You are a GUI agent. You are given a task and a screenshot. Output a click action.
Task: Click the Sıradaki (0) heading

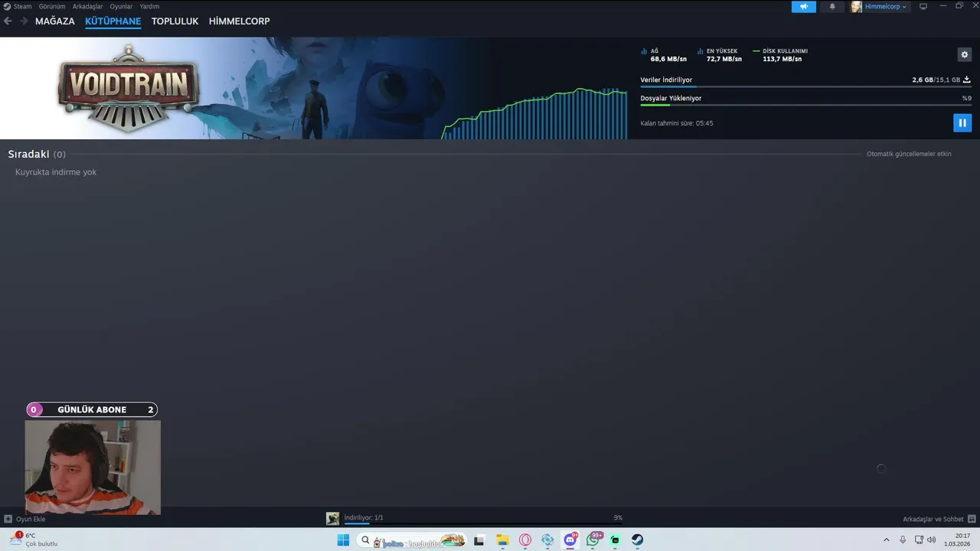(37, 154)
